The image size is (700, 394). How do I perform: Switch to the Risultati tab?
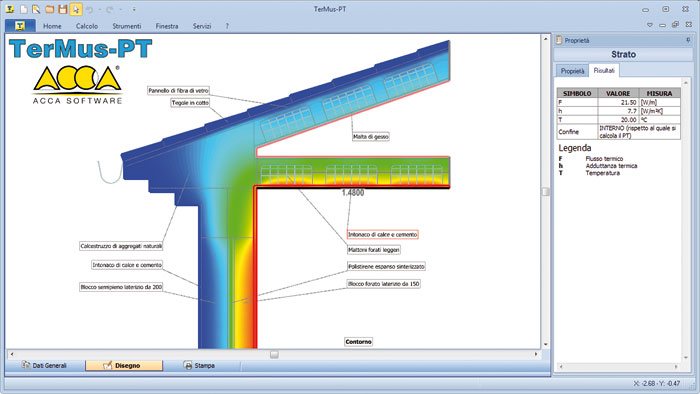click(x=604, y=71)
